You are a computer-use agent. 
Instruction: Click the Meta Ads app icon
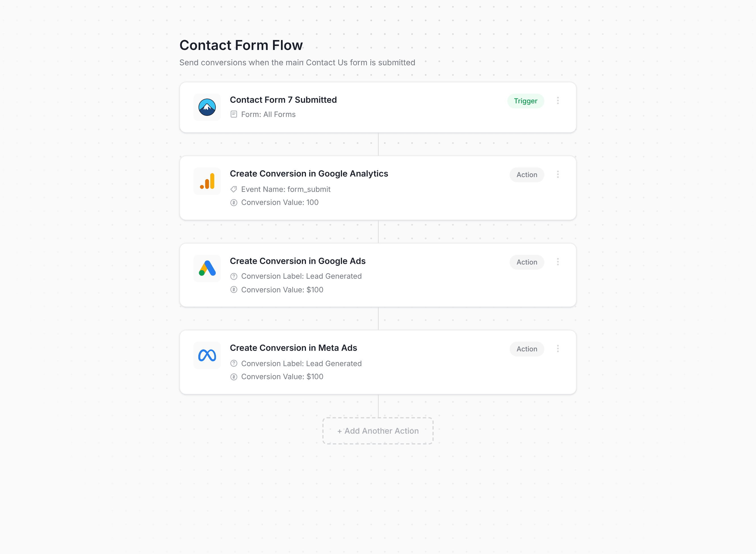pyautogui.click(x=207, y=355)
